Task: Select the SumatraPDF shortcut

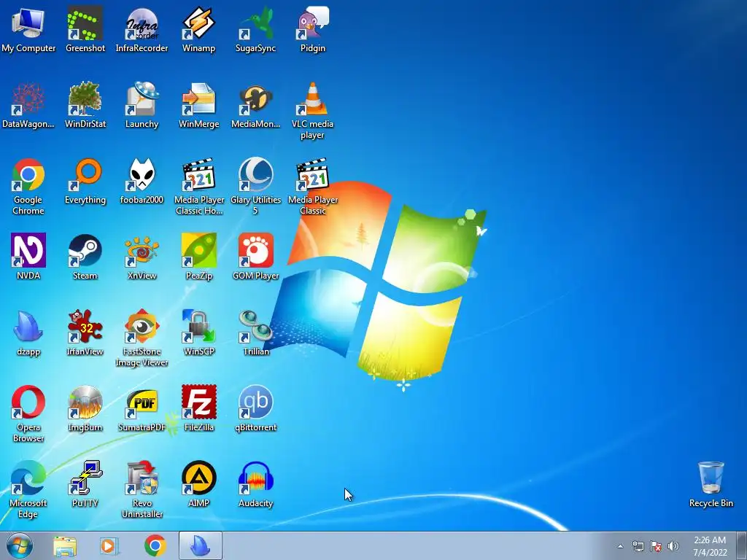Action: [x=142, y=402]
